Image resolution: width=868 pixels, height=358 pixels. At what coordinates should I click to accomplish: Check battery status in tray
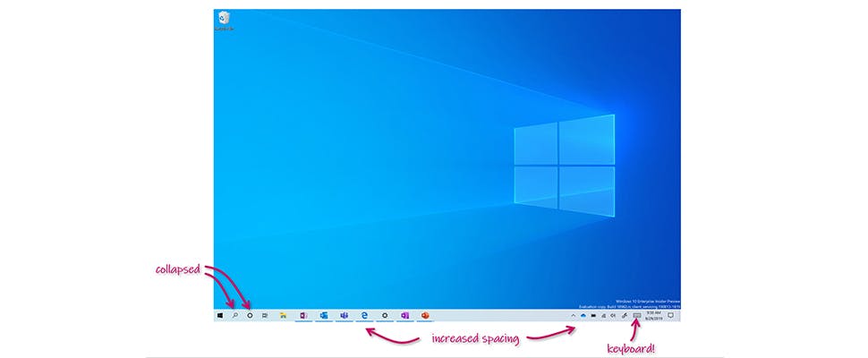[593, 315]
